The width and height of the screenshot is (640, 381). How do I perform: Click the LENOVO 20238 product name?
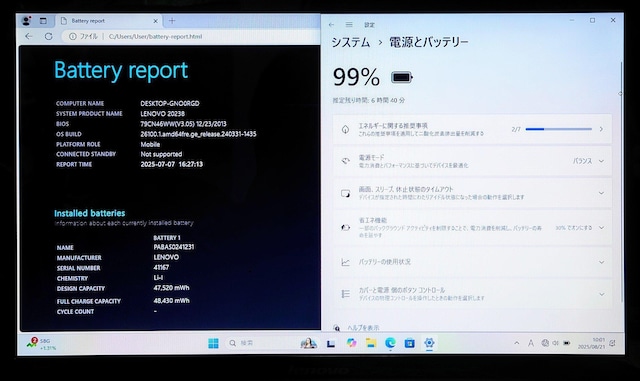point(162,114)
